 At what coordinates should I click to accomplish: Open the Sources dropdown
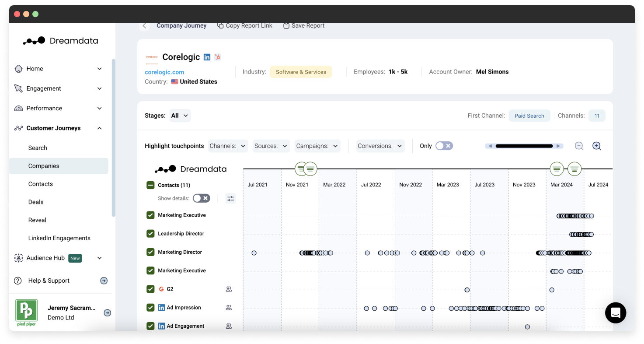(271, 146)
